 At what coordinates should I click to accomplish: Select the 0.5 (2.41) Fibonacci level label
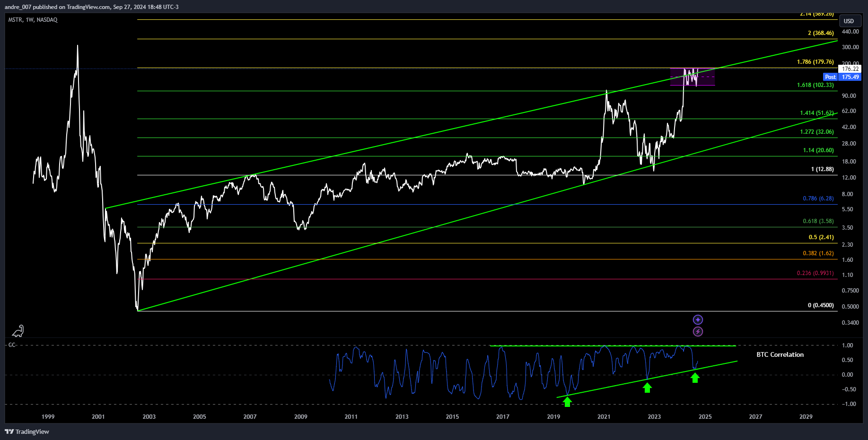pyautogui.click(x=821, y=237)
